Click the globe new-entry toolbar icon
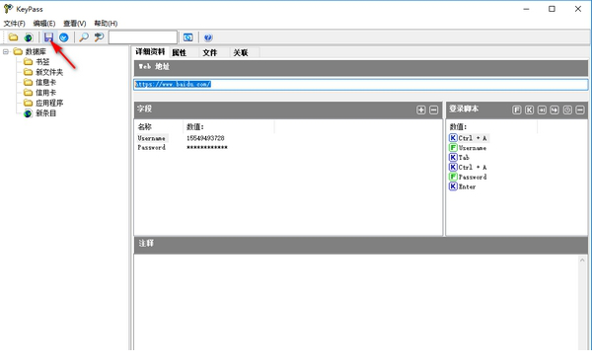The height and width of the screenshot is (364, 592). point(29,37)
